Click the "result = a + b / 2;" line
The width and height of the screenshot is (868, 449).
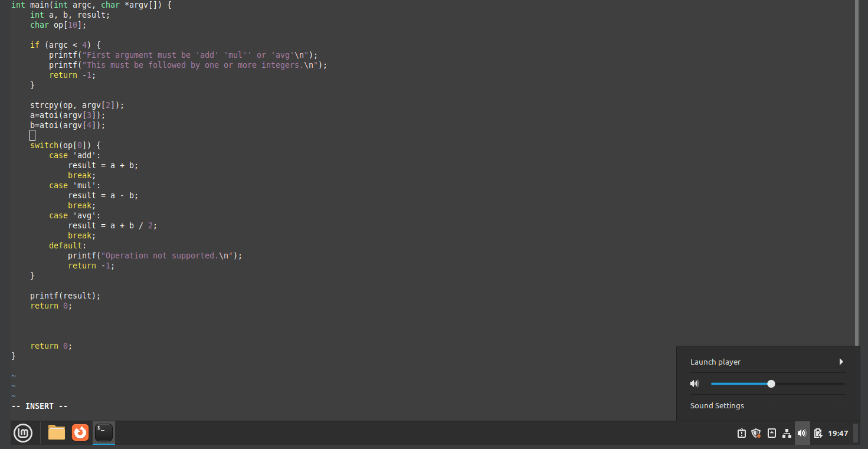[113, 225]
